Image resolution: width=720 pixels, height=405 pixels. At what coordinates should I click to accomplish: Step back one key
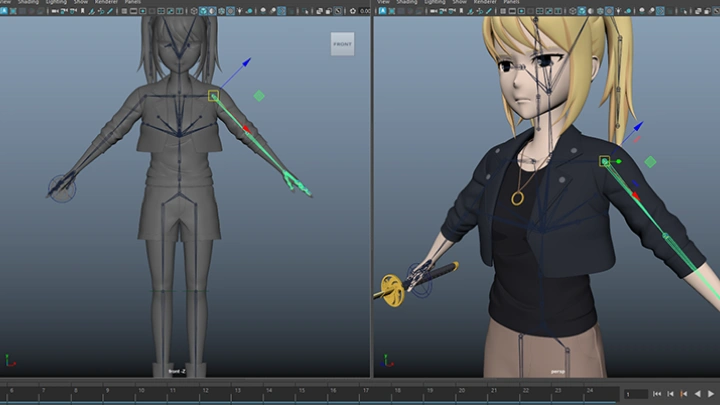tap(684, 394)
